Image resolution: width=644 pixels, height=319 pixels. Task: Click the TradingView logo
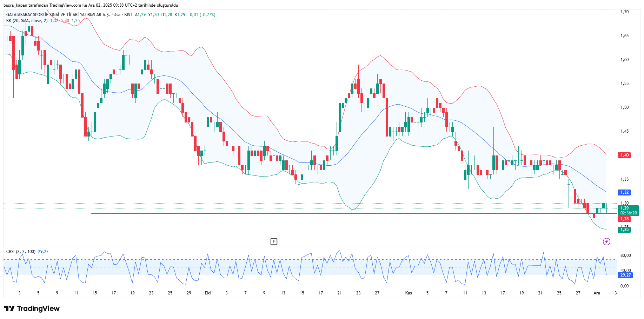[x=32, y=308]
